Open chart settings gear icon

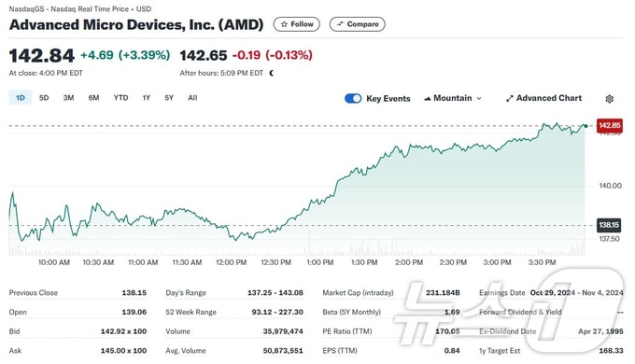609,99
